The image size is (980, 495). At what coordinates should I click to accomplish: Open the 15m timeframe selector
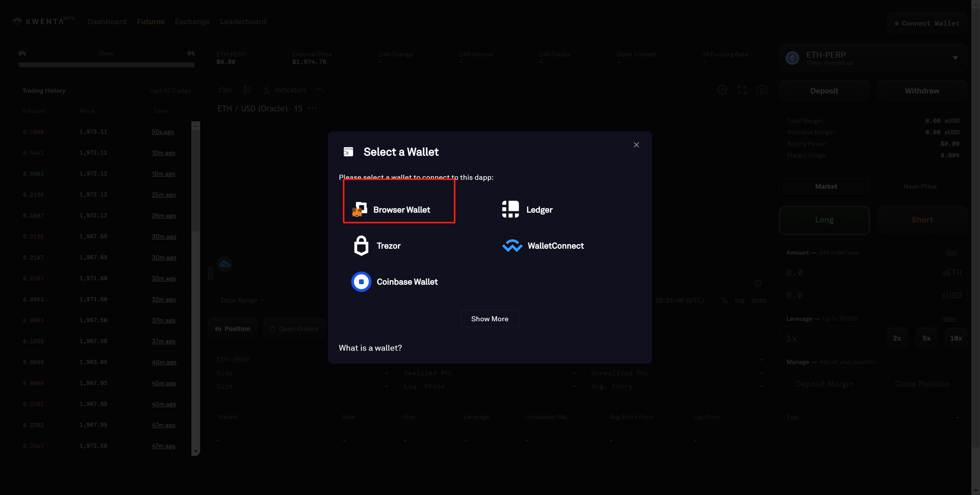[225, 90]
